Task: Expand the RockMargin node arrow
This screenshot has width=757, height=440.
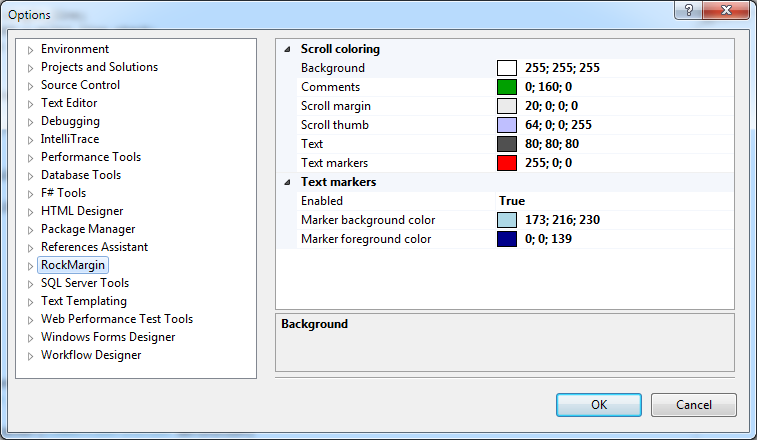Action: pos(30,266)
